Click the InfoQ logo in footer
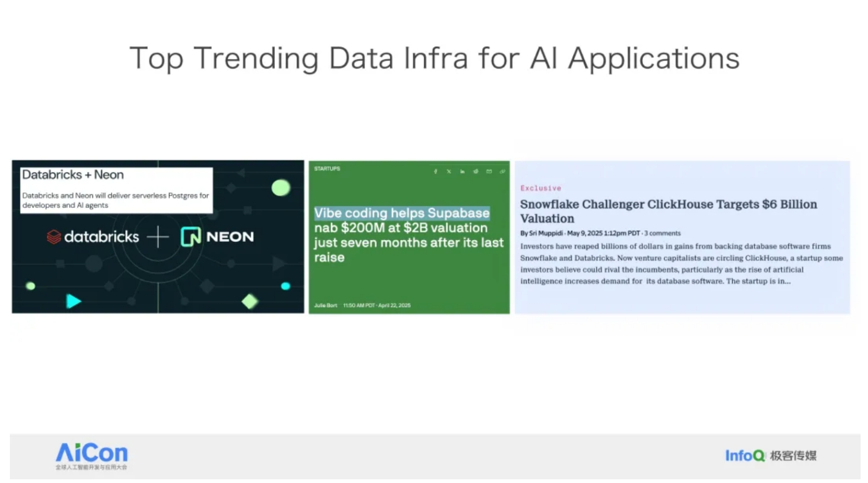The image size is (868, 483). (745, 456)
